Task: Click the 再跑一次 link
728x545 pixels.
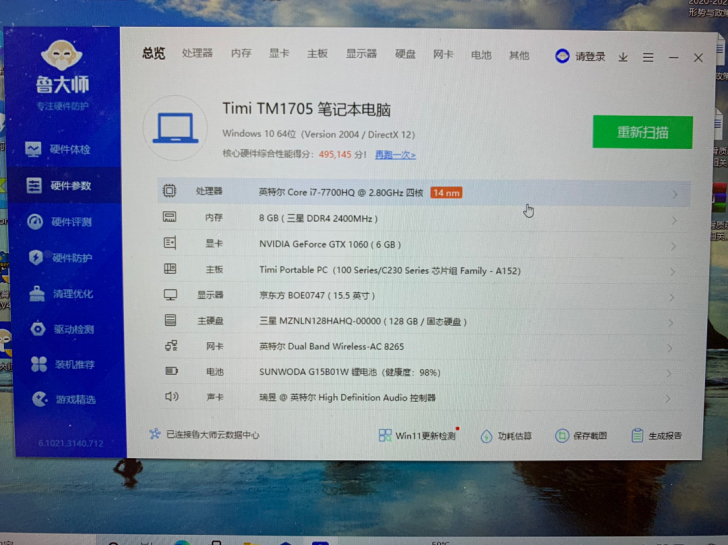Action: coord(395,155)
